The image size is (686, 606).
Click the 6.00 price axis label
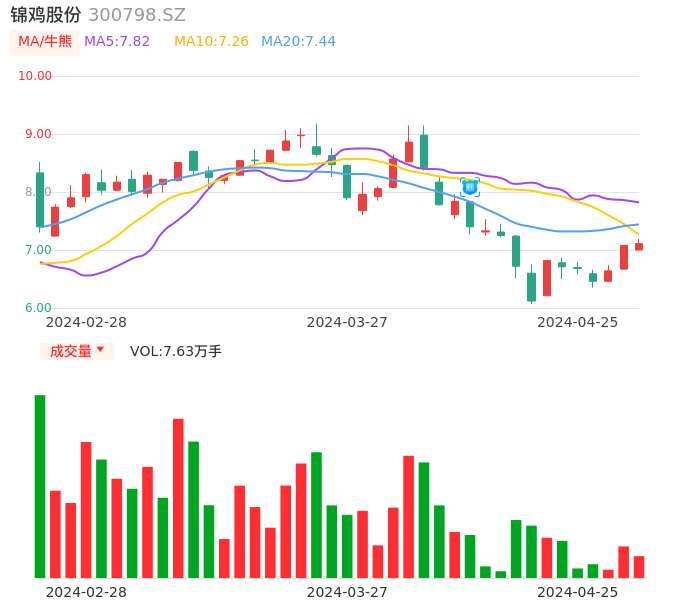click(39, 308)
